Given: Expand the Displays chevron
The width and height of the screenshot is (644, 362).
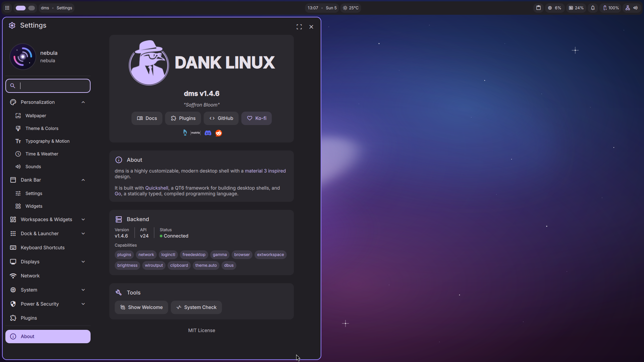Looking at the screenshot, I should click(83, 262).
